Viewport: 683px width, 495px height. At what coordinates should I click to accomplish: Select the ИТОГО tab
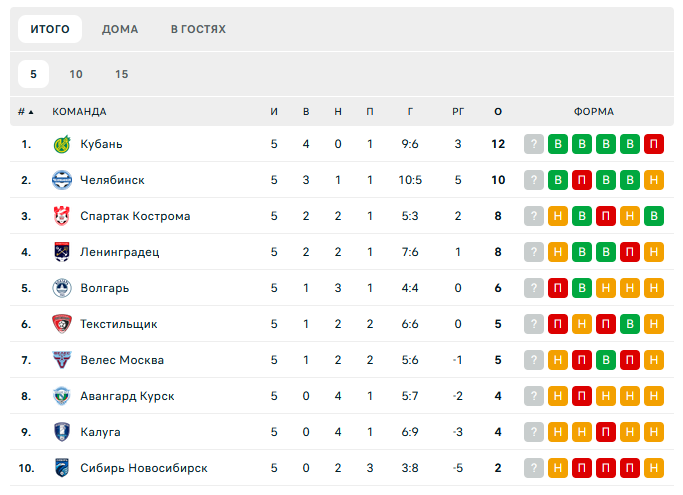pos(50,29)
